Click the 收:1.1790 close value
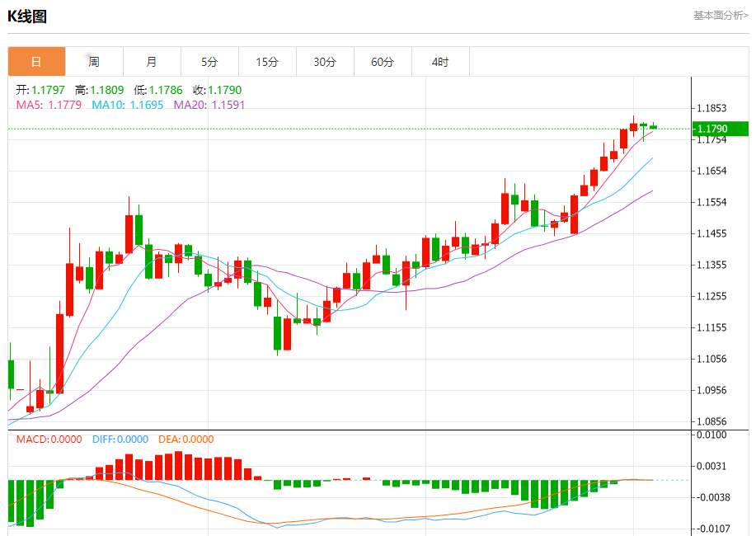 pos(217,90)
